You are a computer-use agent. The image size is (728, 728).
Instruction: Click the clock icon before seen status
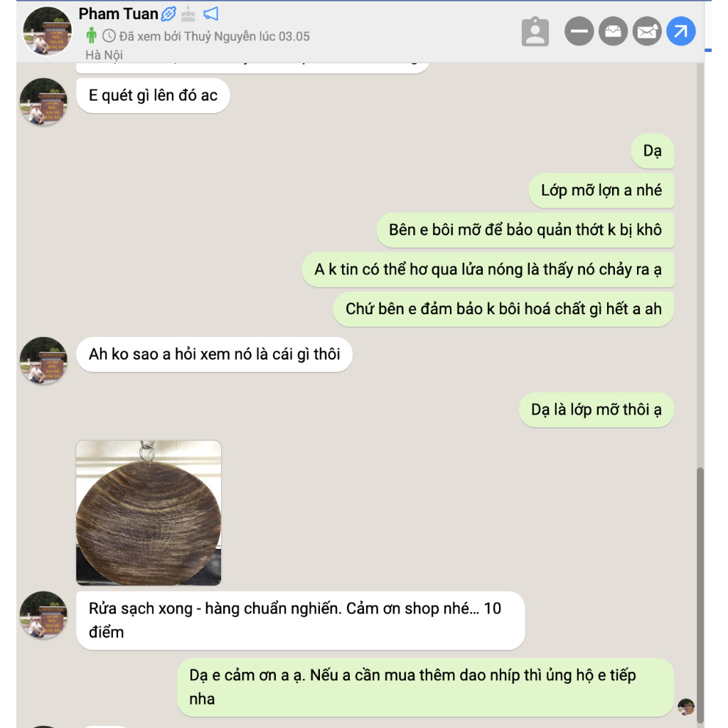point(109,36)
